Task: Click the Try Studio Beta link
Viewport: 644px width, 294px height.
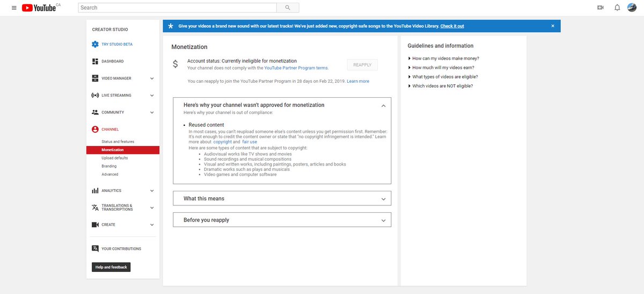Action: (117, 44)
